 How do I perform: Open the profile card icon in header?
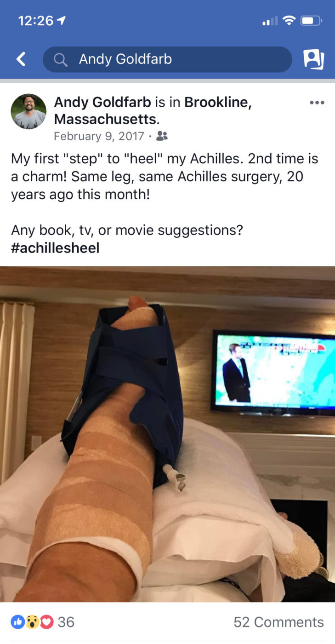click(x=314, y=59)
